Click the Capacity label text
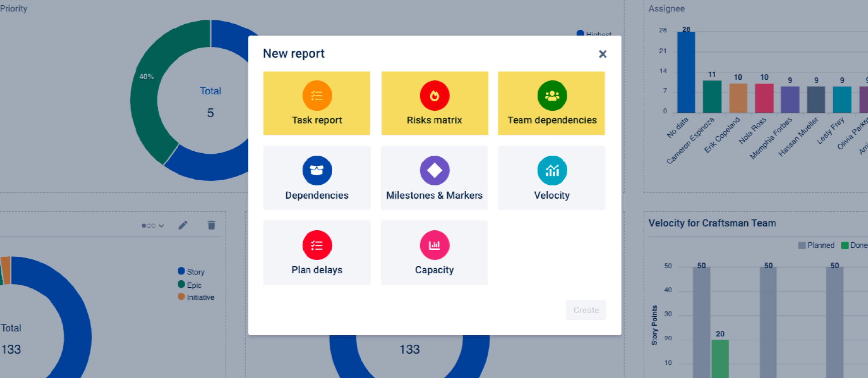868x378 pixels. [x=434, y=270]
